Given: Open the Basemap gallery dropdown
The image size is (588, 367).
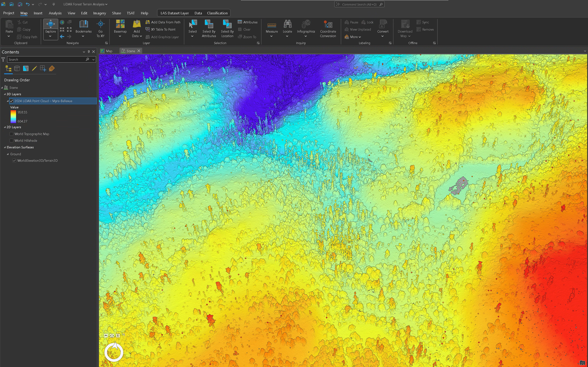Looking at the screenshot, I should (x=120, y=36).
